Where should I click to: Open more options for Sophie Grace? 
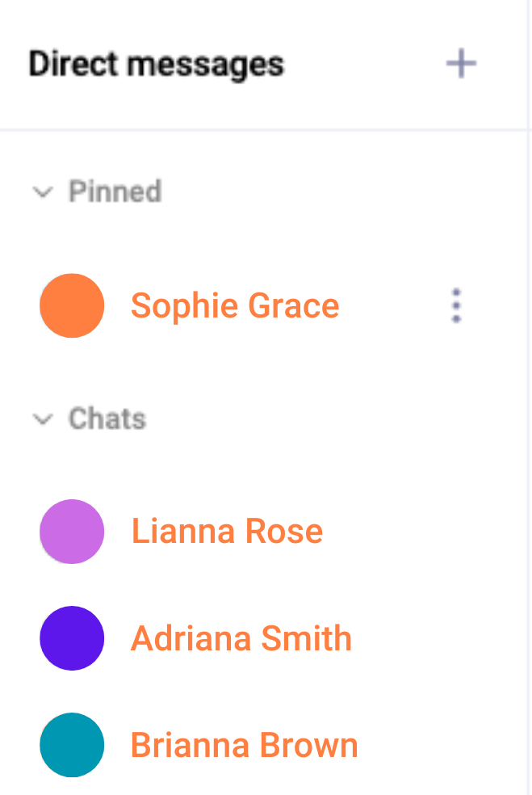pos(456,305)
